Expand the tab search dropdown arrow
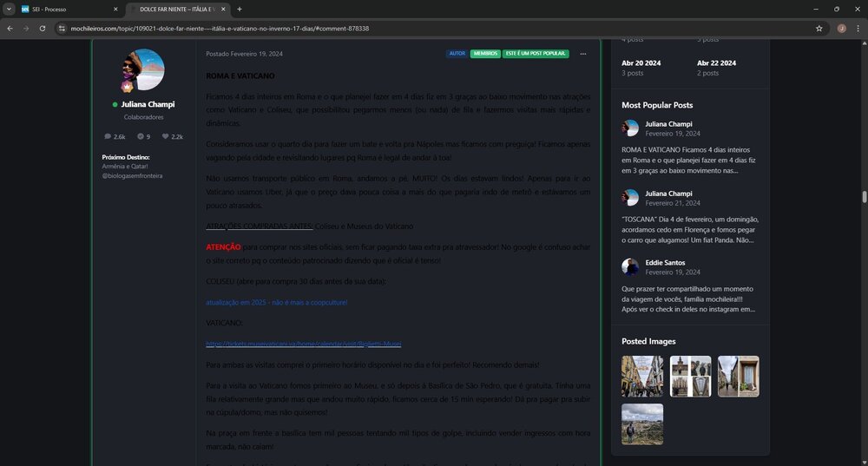This screenshot has width=868, height=466. (8, 9)
